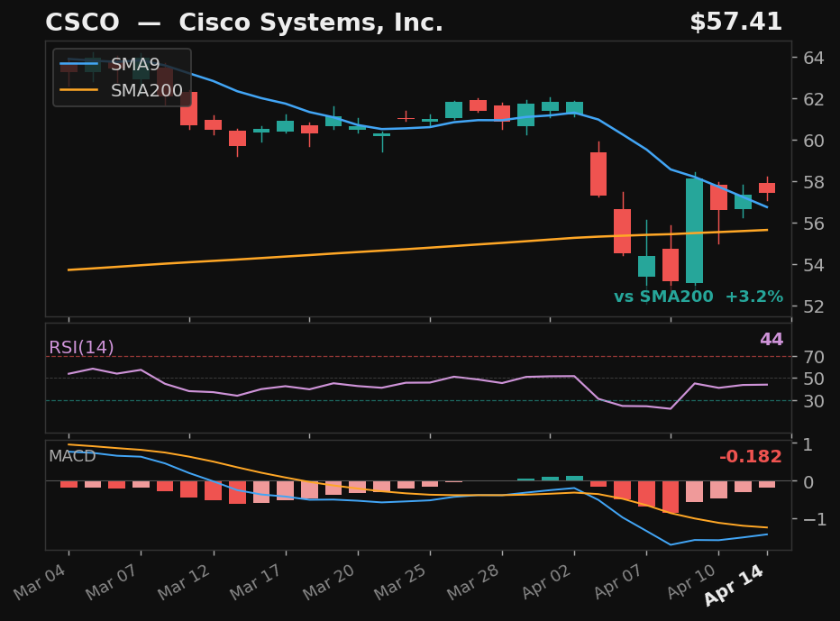
Task: Click the $57.41 current price
Action: [735, 22]
